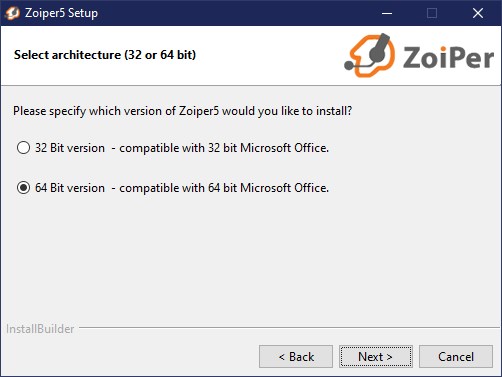The height and width of the screenshot is (377, 502).
Task: Cancel the installation
Action: (456, 357)
